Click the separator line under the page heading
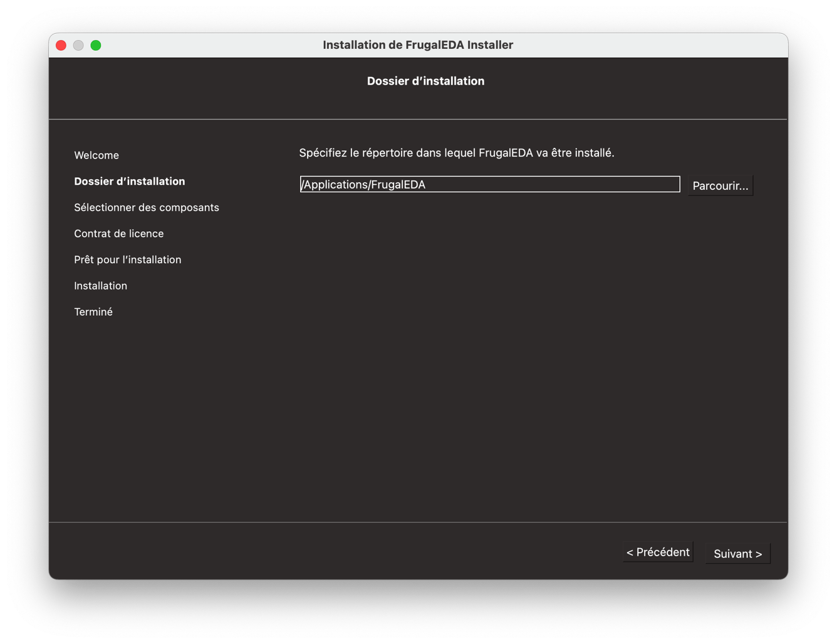 (418, 119)
